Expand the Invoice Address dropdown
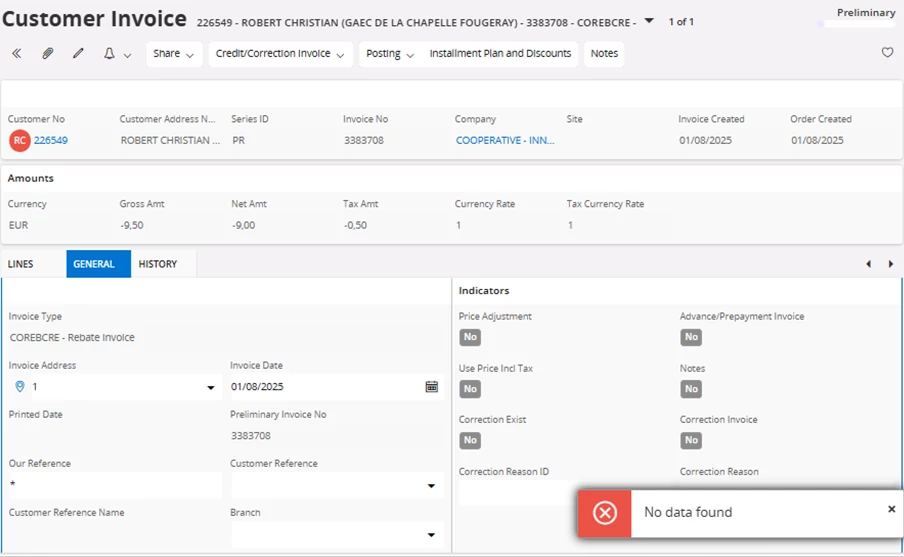Image resolution: width=904 pixels, height=557 pixels. coord(210,387)
